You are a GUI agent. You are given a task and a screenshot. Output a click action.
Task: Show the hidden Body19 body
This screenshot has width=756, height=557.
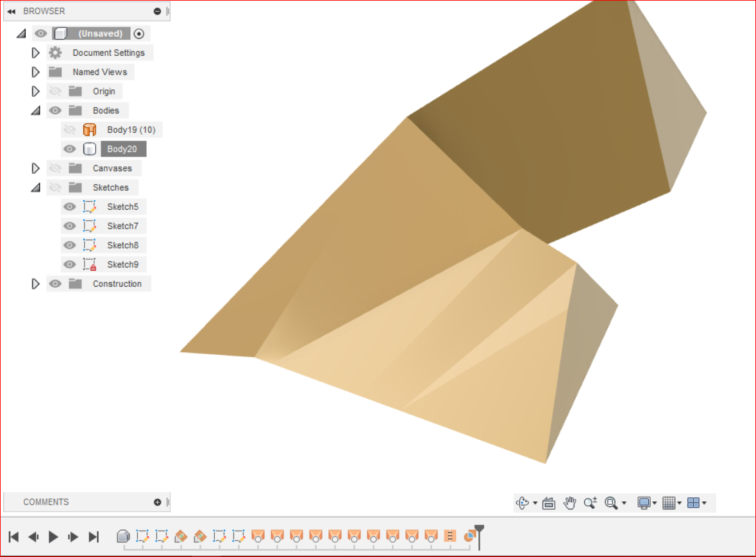[69, 129]
